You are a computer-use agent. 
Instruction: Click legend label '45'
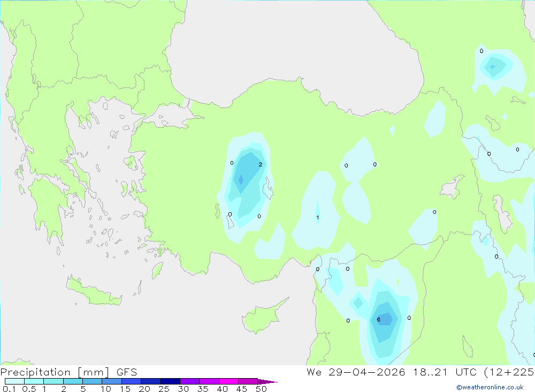pos(242,389)
